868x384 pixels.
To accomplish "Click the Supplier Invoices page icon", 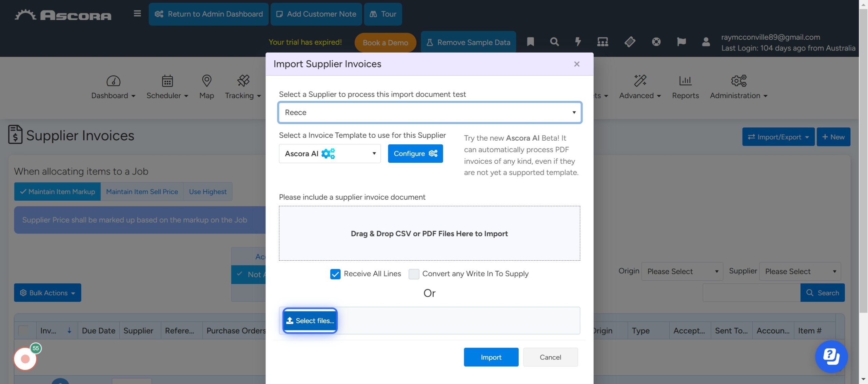I will pos(15,135).
